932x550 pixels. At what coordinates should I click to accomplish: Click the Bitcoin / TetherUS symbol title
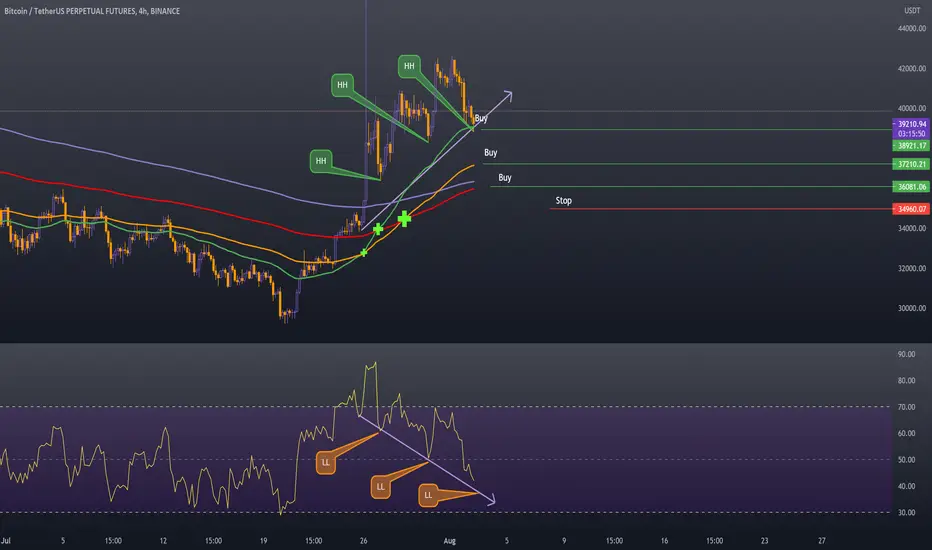pyautogui.click(x=92, y=11)
